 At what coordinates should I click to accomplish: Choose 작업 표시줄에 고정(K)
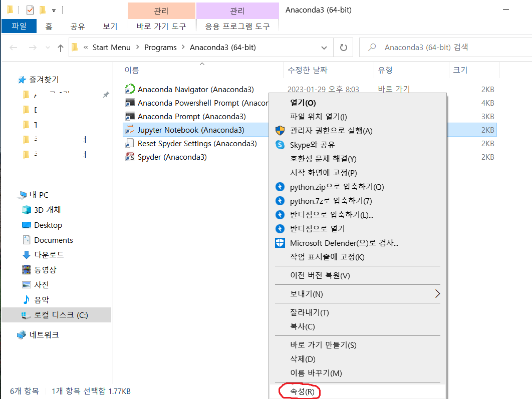click(358, 257)
